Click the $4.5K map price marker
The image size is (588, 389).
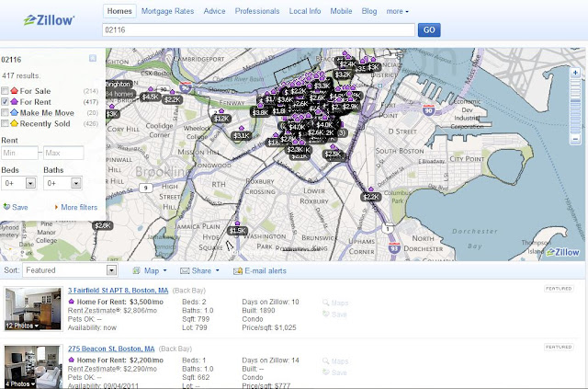(x=150, y=97)
